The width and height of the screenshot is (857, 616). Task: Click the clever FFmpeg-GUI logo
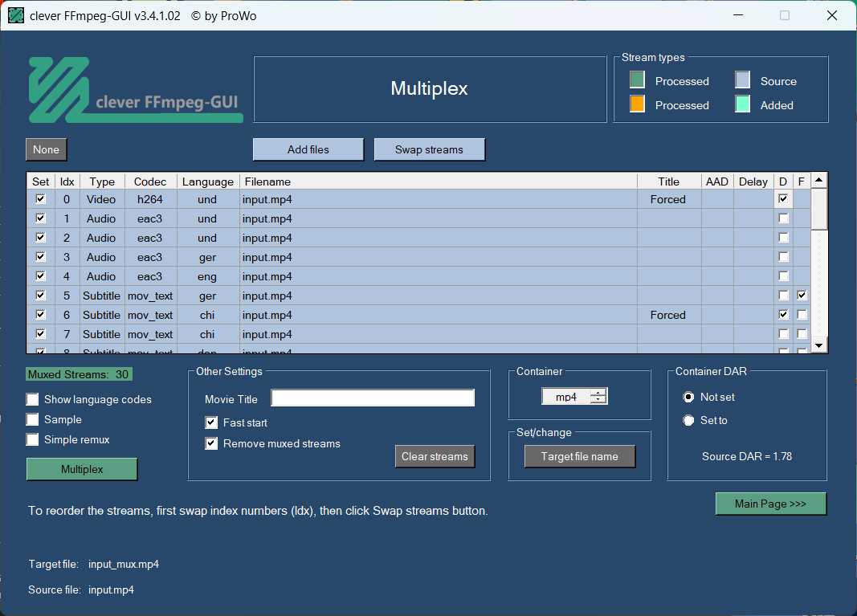tap(135, 89)
